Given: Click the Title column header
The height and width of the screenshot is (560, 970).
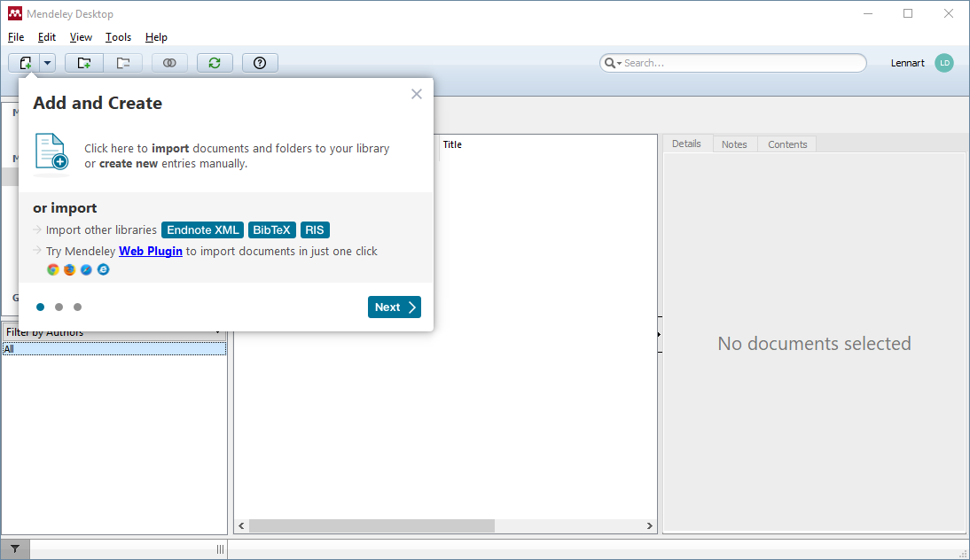Looking at the screenshot, I should (452, 144).
